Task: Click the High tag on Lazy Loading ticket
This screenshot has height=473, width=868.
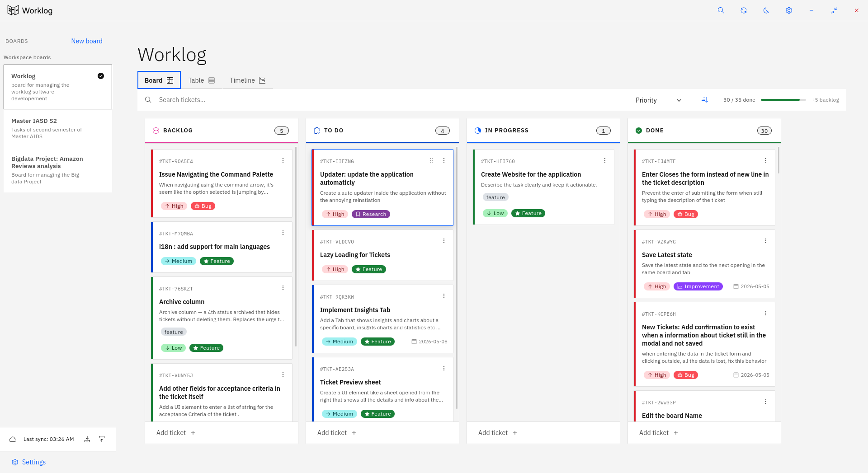Action: click(335, 269)
